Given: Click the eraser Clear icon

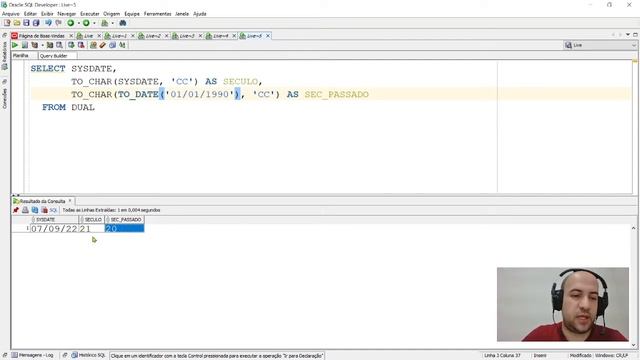Looking at the screenshot, I should 103,45.
